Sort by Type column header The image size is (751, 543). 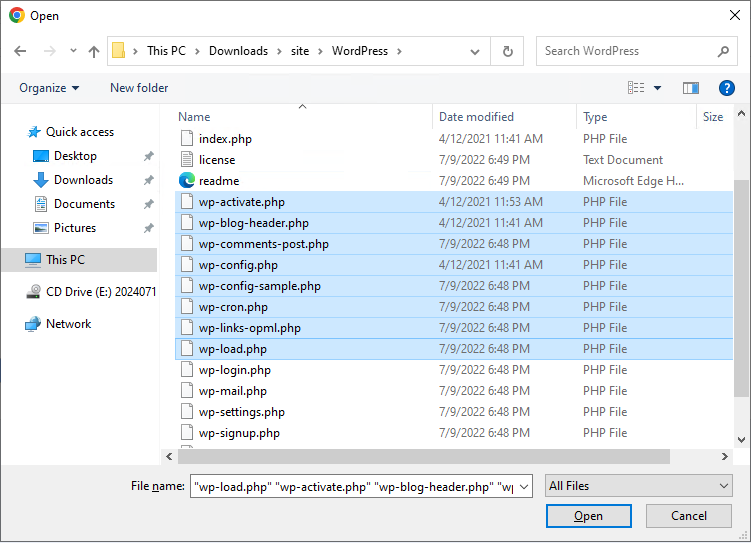595,117
